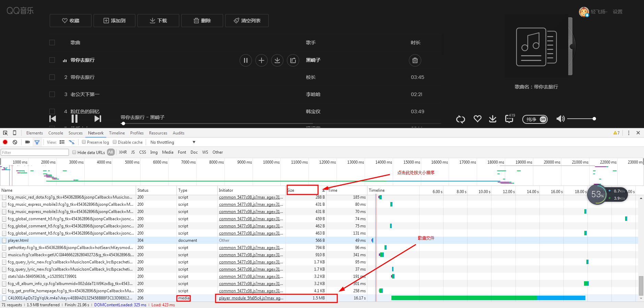The height and width of the screenshot is (308, 644).
Task: Select the large request rows view icon
Action: 62,142
